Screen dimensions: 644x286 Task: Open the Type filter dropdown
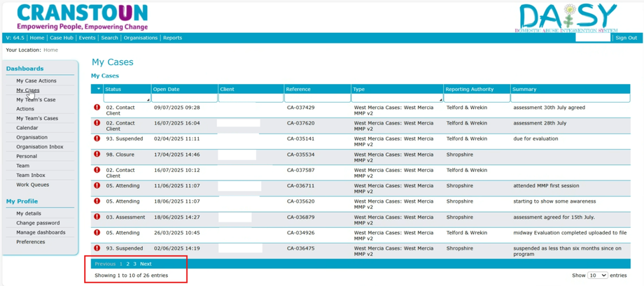[397, 98]
